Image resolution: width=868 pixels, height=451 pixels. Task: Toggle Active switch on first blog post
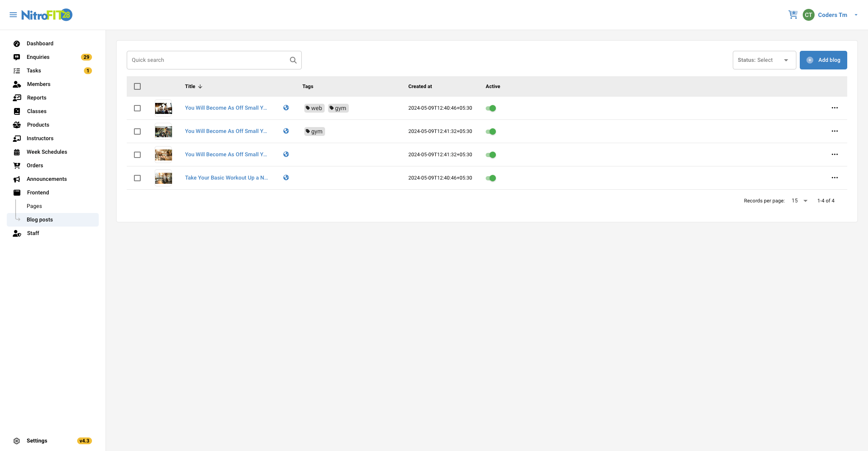tap(491, 108)
